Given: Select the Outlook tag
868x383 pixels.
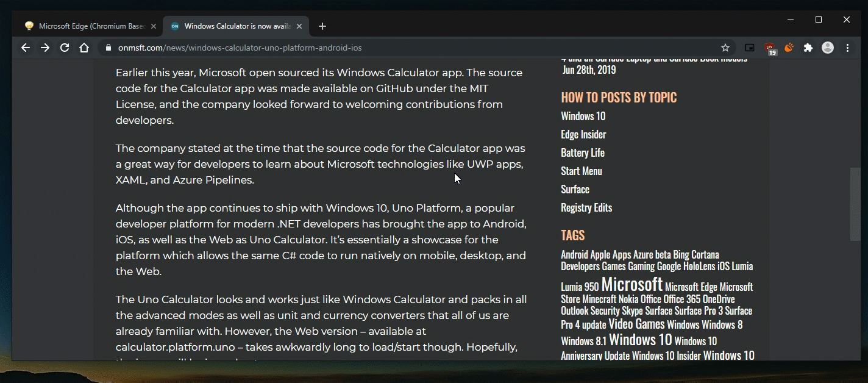Looking at the screenshot, I should pos(576,310).
